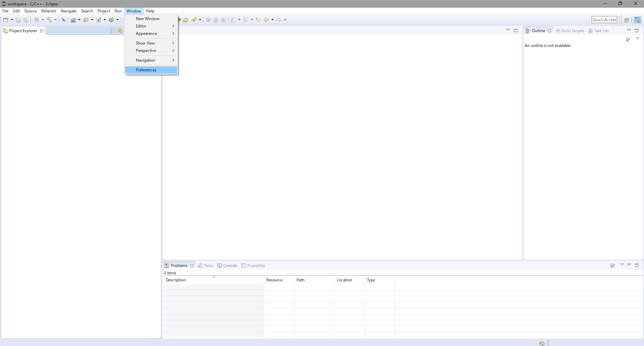The width and height of the screenshot is (644, 346).
Task: Click the New C/C++ Project icon
Action: tap(73, 20)
